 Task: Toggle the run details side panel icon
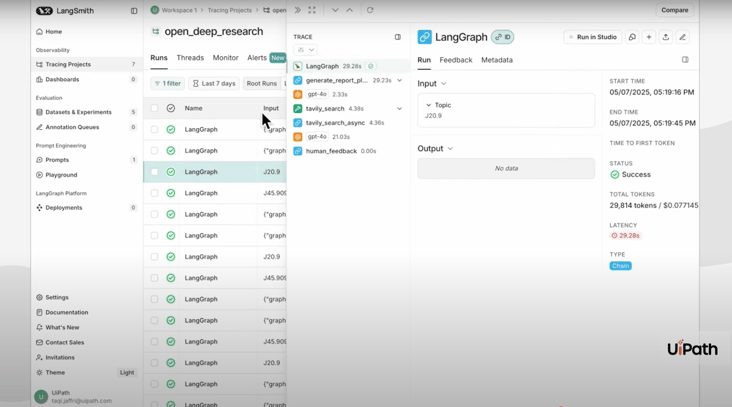coord(685,60)
